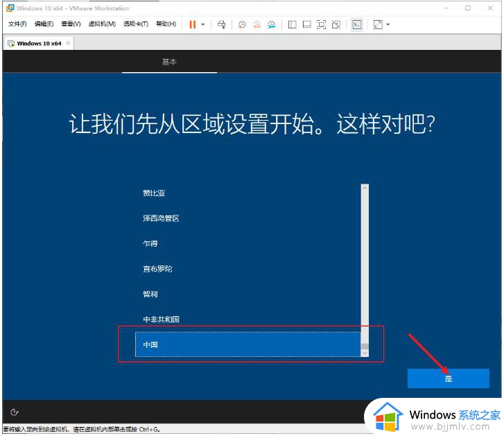Click the stretch guest display icon

[x=378, y=25]
